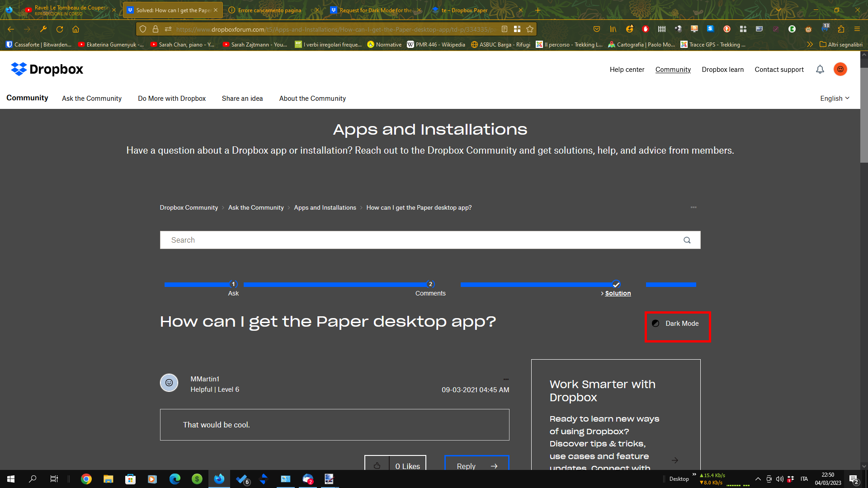
Task: Click Contact support
Action: 779,70
